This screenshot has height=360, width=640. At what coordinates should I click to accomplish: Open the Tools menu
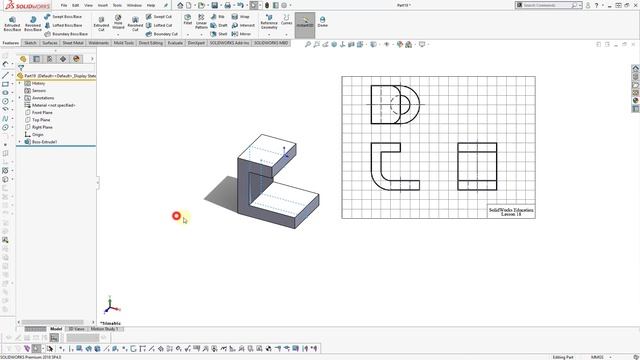click(x=117, y=5)
